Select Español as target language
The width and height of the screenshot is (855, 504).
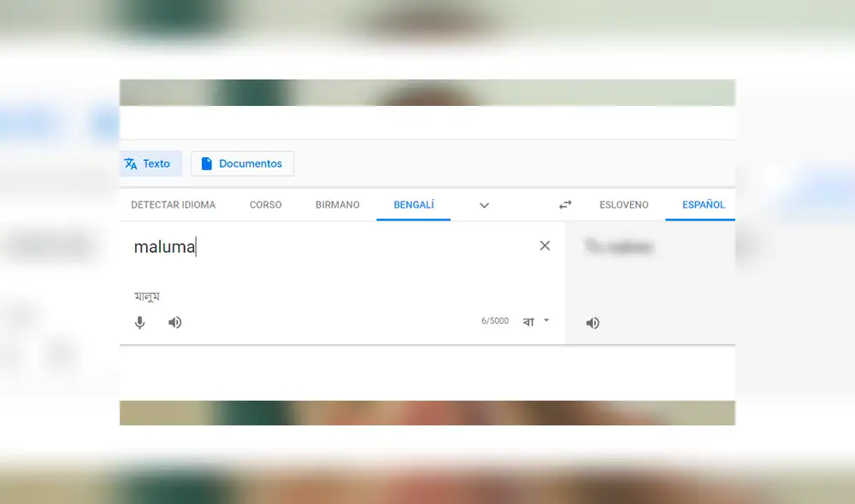[702, 204]
